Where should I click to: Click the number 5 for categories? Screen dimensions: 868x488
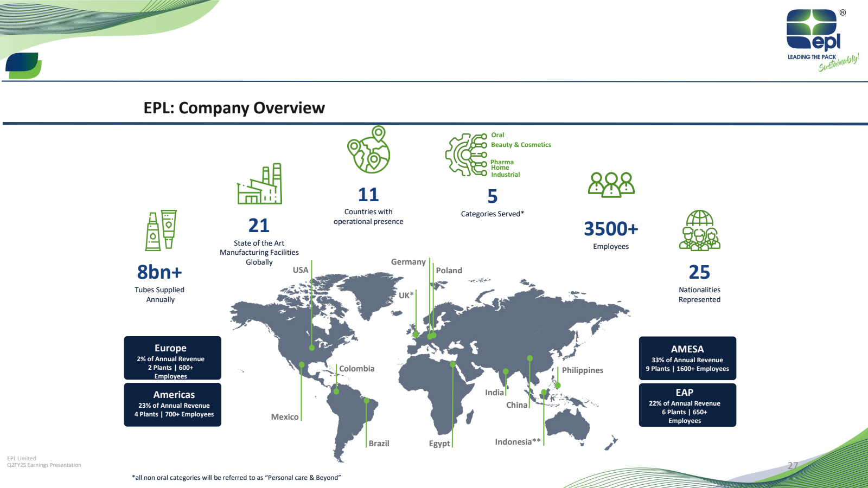tap(493, 196)
